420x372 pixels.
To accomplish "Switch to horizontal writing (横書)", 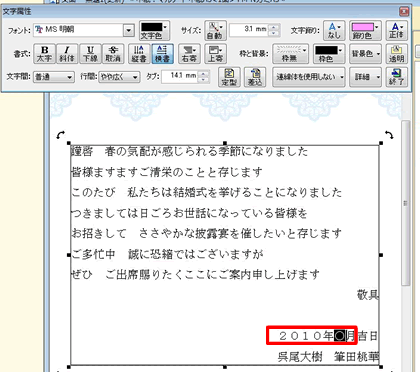I will point(162,54).
